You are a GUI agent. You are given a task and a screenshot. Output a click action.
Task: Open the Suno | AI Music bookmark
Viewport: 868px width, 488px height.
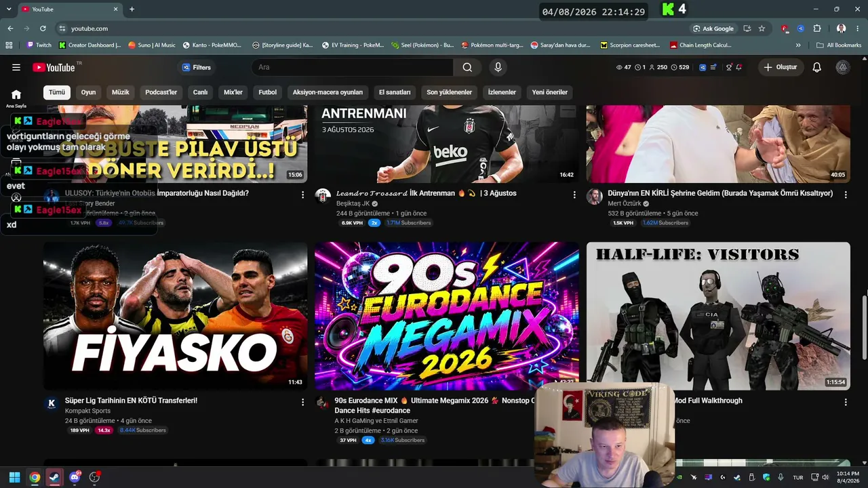point(152,45)
